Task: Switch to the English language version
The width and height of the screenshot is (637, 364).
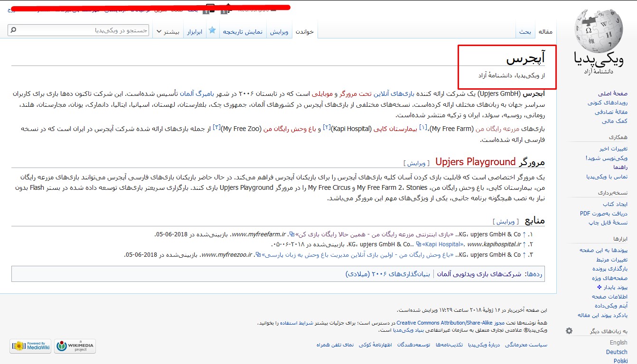Action: pyautogui.click(x=618, y=343)
